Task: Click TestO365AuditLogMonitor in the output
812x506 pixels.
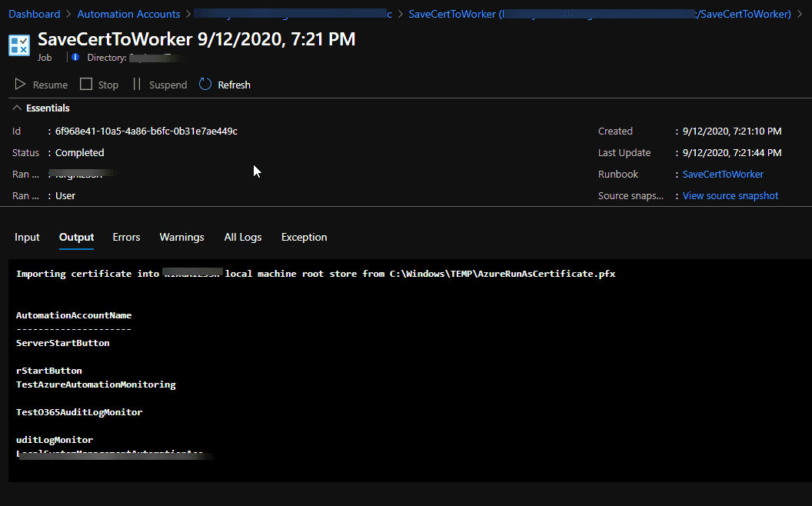Action: pos(79,411)
